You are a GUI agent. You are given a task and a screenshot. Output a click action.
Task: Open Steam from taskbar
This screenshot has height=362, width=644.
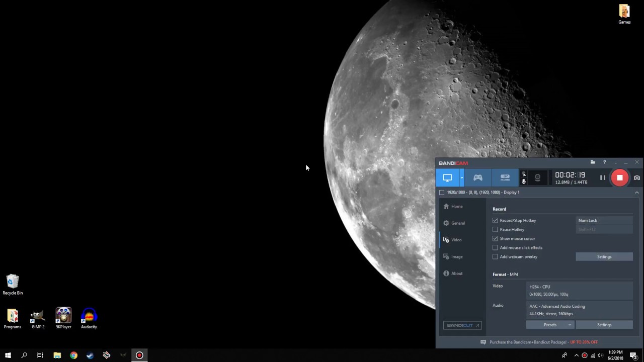tap(90, 355)
